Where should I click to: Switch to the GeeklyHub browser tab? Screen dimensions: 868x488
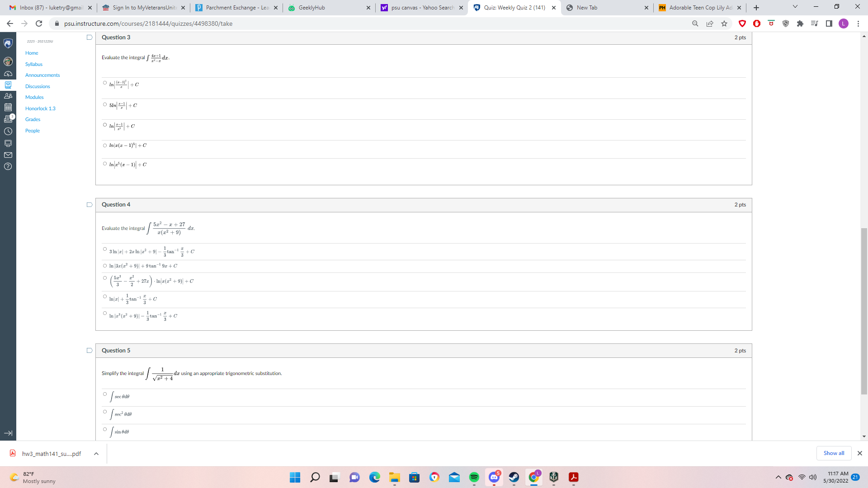click(322, 8)
